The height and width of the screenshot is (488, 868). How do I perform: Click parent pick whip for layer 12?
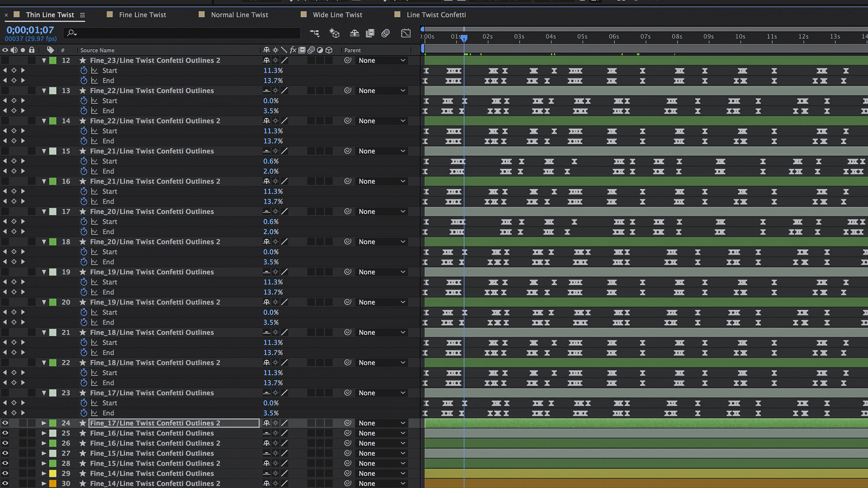click(x=348, y=60)
